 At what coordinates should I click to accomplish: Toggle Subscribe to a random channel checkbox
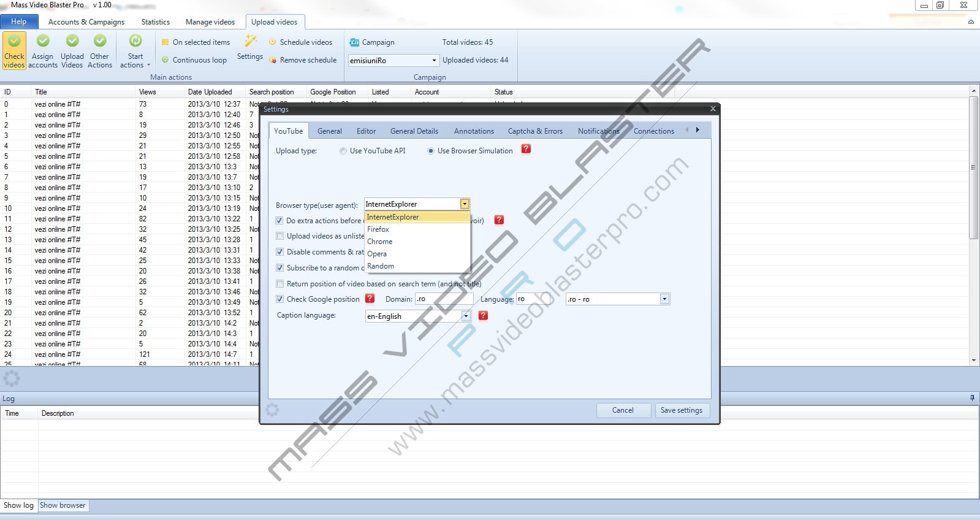coord(279,268)
